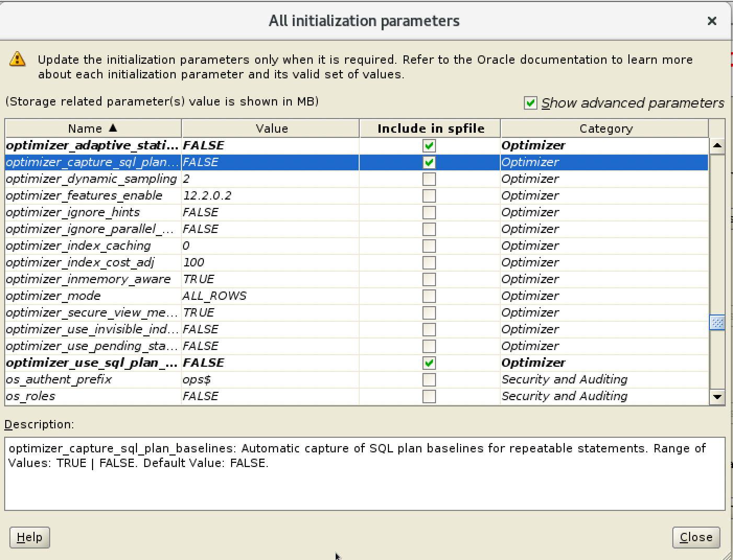Check spfile box for optimizer_features_enable

coord(429,196)
